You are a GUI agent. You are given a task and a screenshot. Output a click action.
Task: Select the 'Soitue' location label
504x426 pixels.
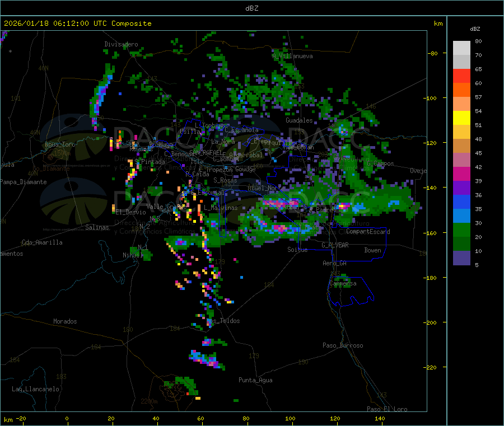pyautogui.click(x=297, y=250)
